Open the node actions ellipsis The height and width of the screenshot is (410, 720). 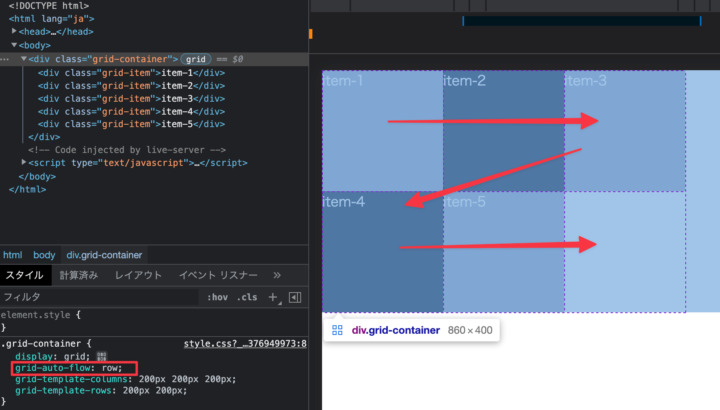[x=5, y=59]
